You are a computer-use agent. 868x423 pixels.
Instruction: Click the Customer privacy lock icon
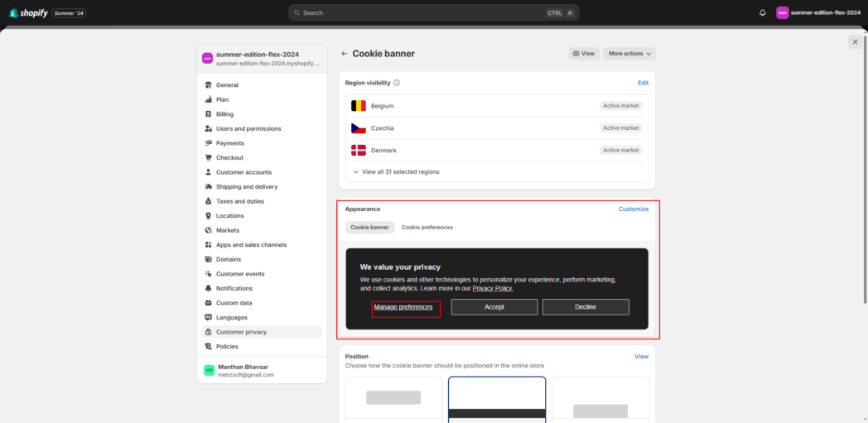point(208,332)
